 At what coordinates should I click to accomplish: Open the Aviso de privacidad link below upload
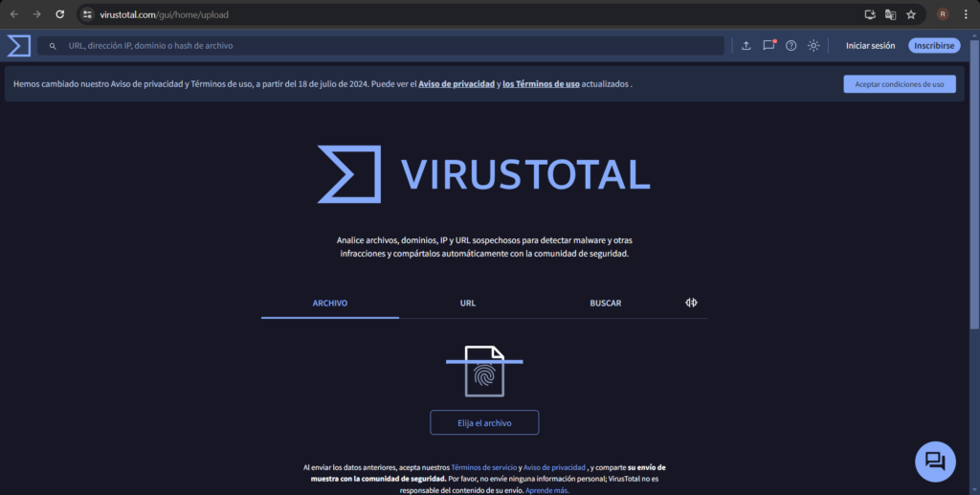tap(554, 467)
